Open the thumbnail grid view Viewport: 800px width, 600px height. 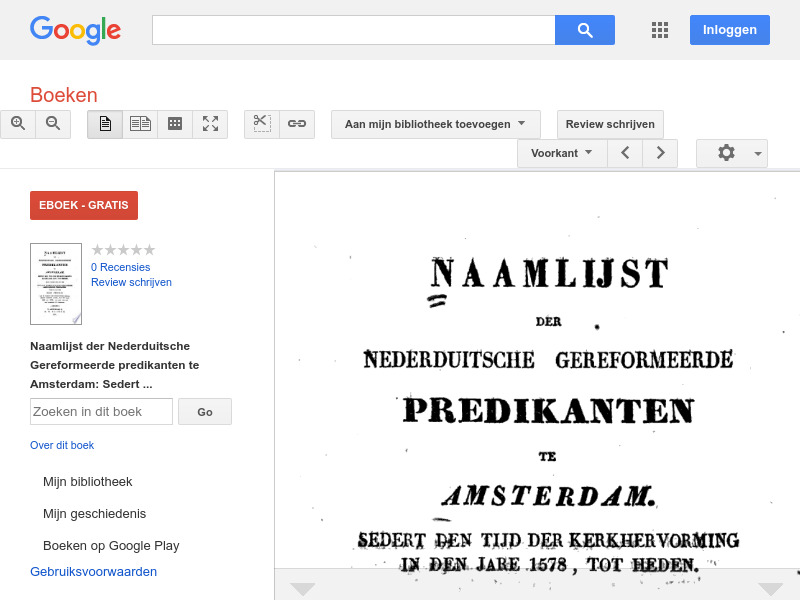[175, 123]
